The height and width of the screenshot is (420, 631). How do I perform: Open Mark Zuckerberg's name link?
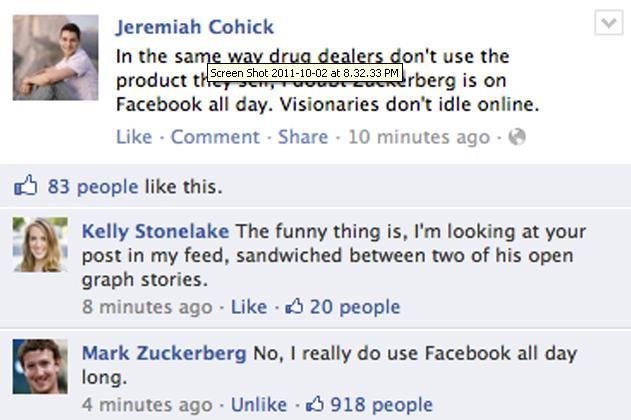(164, 353)
